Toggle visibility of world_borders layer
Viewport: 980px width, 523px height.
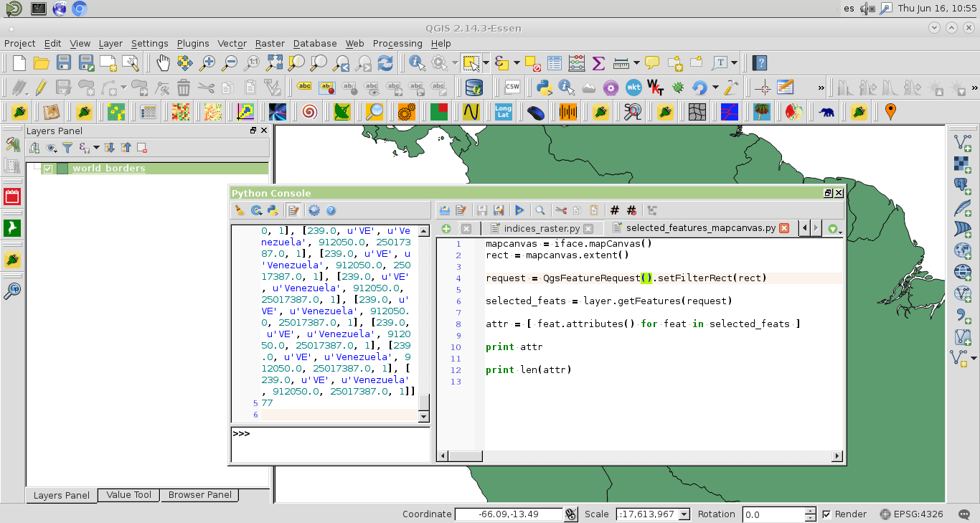coord(48,169)
